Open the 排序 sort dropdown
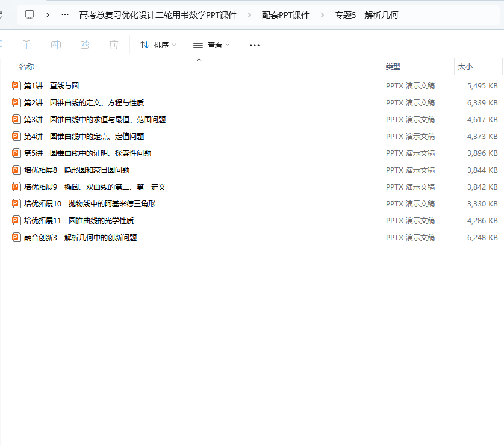 pos(158,45)
